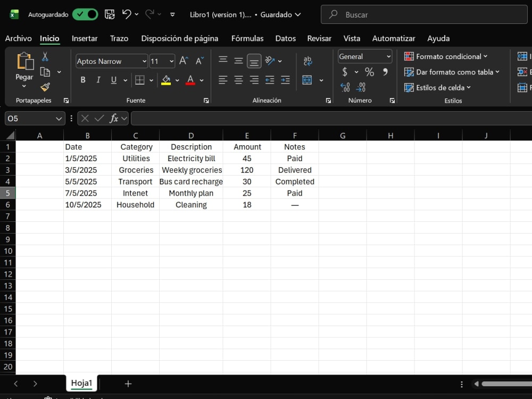Open the font size 11 dropdown
This screenshot has height=399, width=532.
(171, 61)
